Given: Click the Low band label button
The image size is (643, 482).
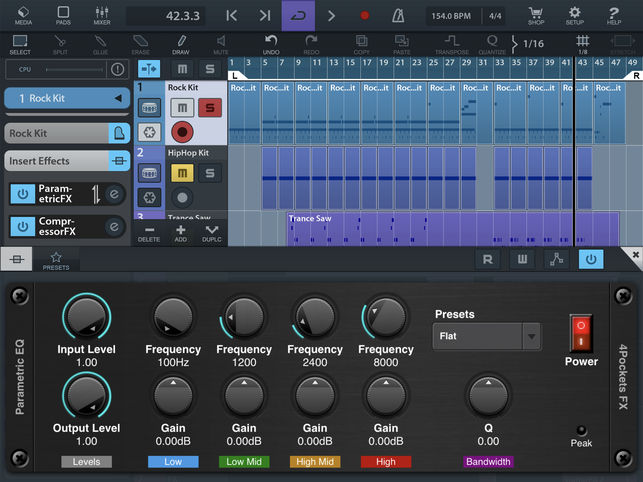Looking at the screenshot, I should [x=173, y=461].
